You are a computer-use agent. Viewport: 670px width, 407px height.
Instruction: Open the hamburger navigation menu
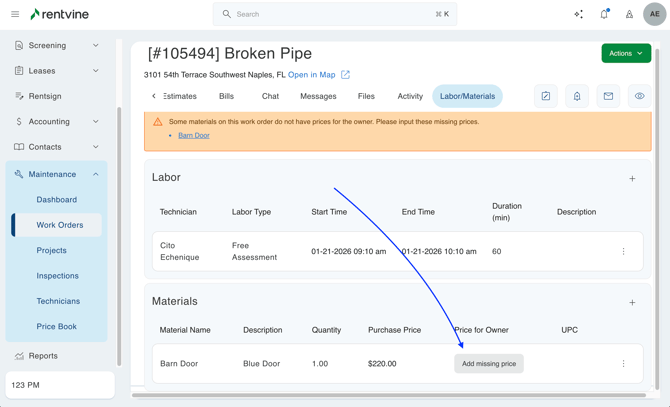15,14
